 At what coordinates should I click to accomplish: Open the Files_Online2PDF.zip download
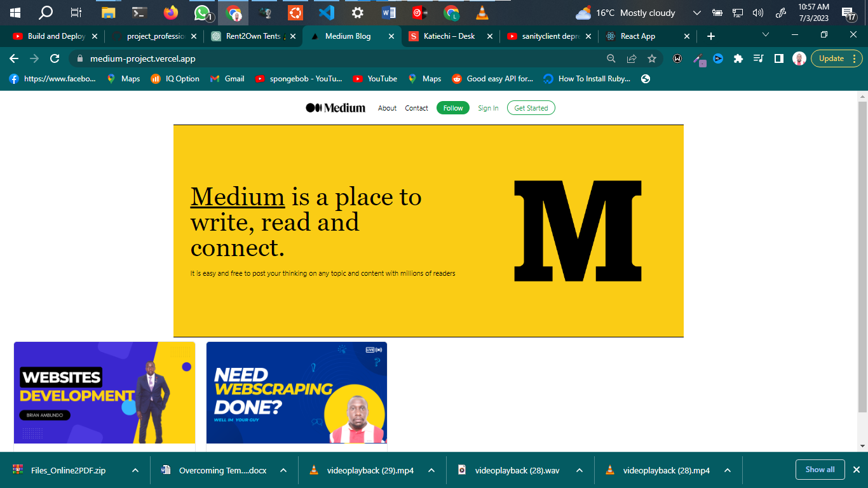click(68, 470)
